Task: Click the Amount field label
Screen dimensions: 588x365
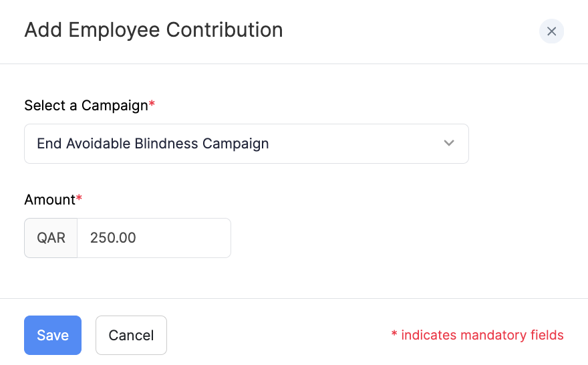Action: pos(49,200)
